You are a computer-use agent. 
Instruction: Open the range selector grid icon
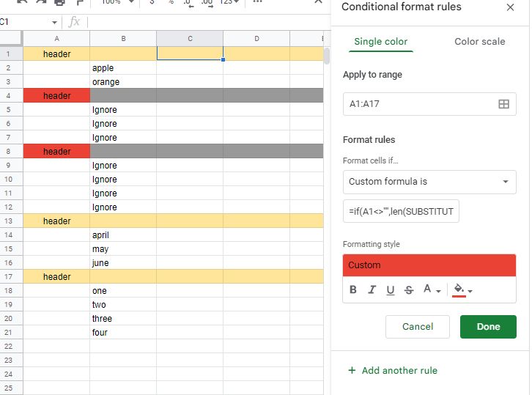click(503, 104)
